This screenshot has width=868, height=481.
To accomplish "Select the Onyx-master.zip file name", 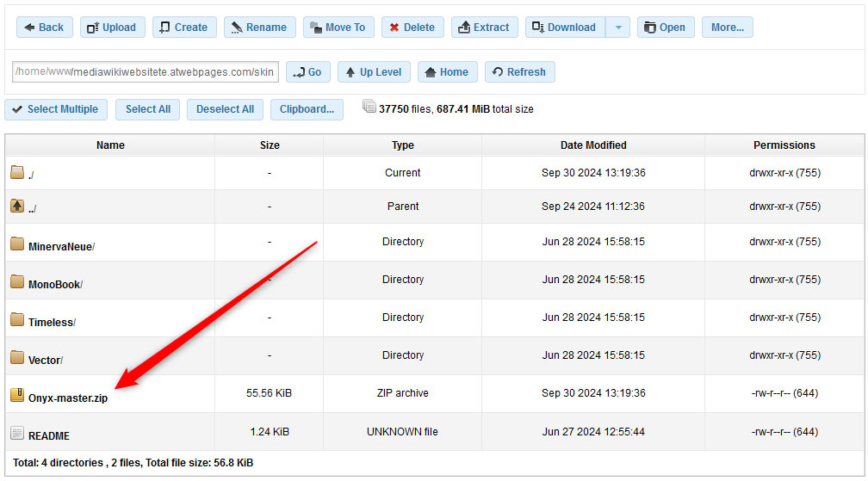I will point(68,398).
